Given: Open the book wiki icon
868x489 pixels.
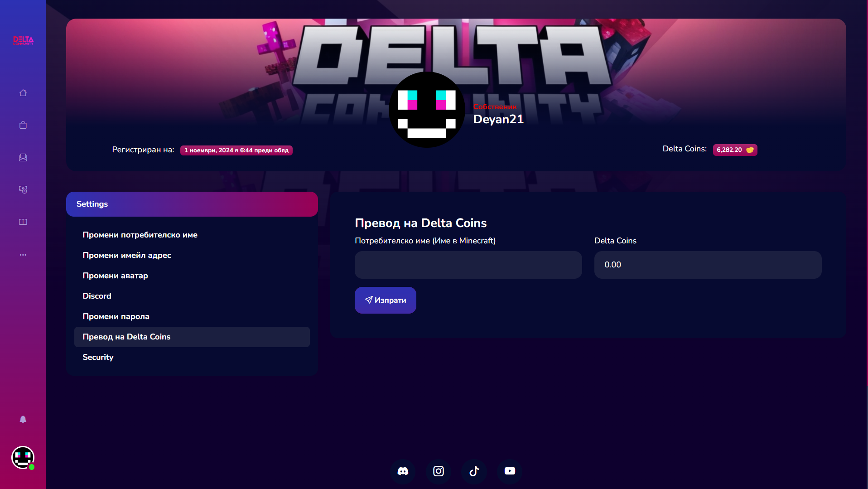Looking at the screenshot, I should click(23, 222).
